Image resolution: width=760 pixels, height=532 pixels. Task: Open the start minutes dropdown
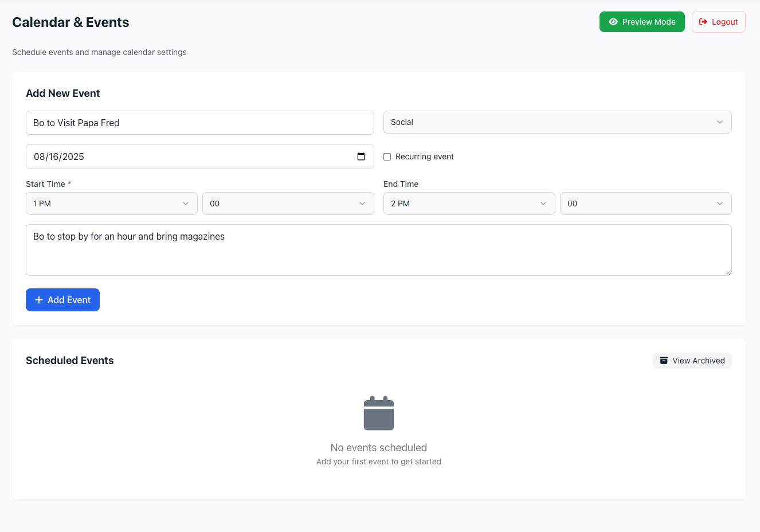point(288,204)
